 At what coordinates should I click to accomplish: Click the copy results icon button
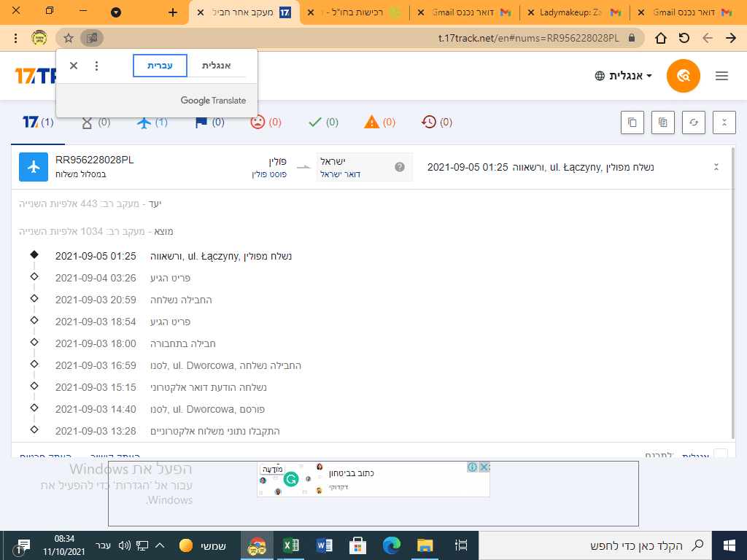click(632, 122)
